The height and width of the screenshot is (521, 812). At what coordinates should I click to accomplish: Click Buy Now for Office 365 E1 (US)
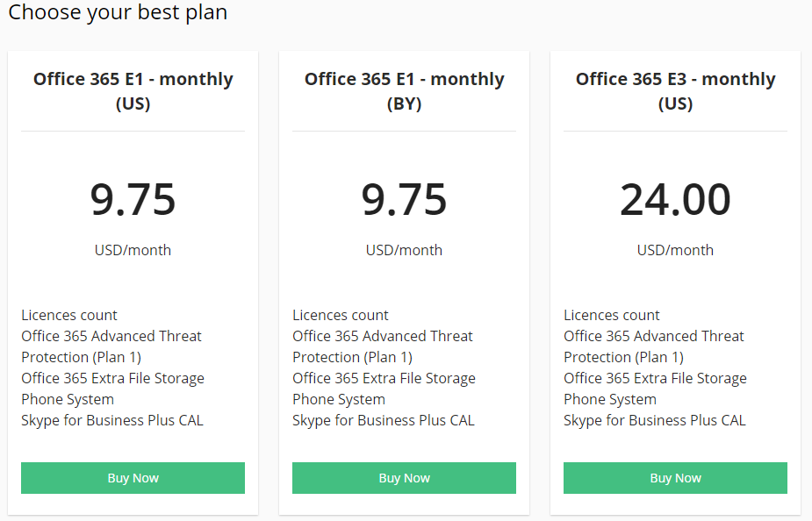click(x=133, y=478)
